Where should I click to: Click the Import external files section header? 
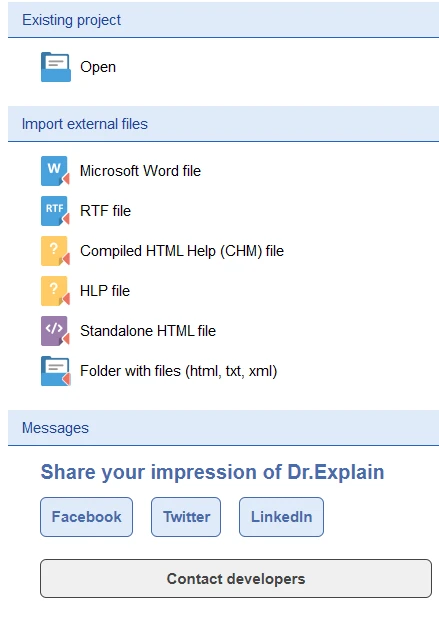pyautogui.click(x=223, y=124)
